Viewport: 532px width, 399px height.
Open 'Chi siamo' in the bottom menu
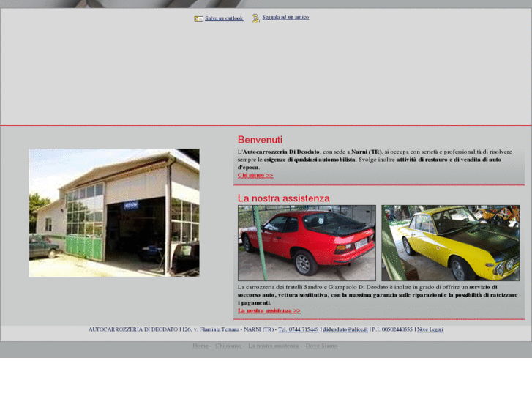coord(228,346)
